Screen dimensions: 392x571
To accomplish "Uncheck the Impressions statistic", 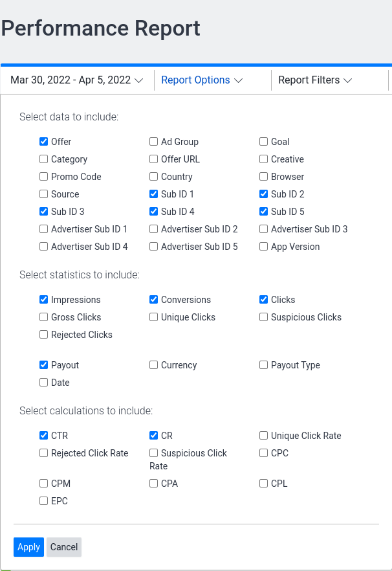I will [x=44, y=300].
